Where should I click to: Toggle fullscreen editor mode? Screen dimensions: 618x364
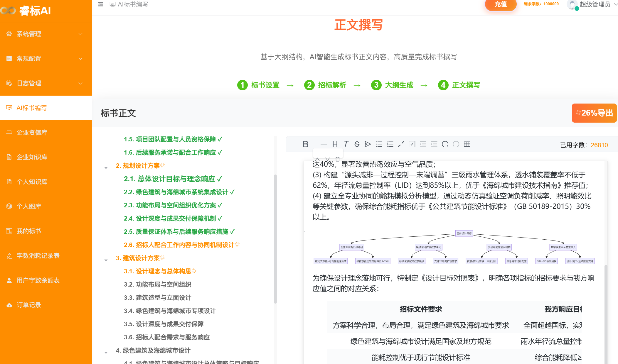(x=401, y=144)
